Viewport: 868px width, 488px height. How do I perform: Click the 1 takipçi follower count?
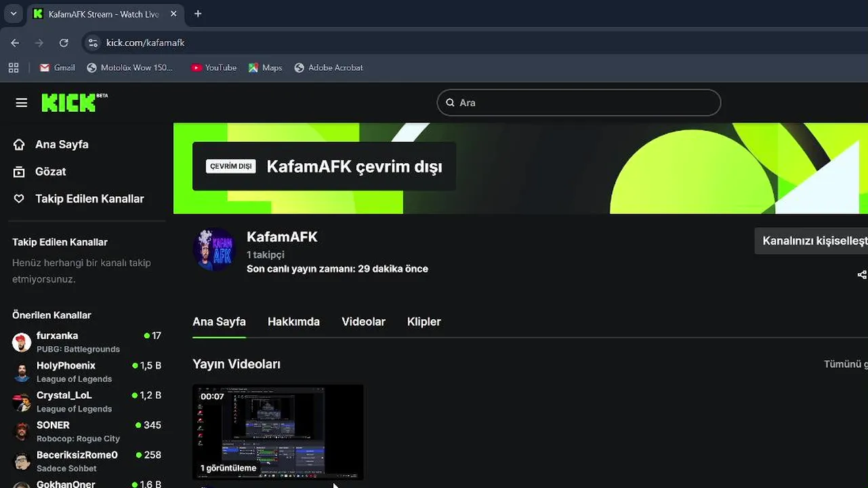point(266,255)
